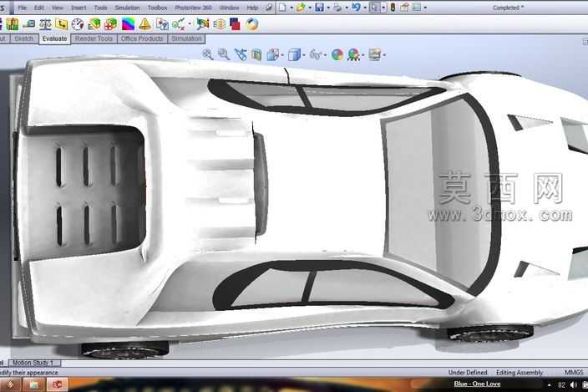Click the menu bar pin icon
The width and height of the screenshot is (588, 392).
click(x=269, y=8)
